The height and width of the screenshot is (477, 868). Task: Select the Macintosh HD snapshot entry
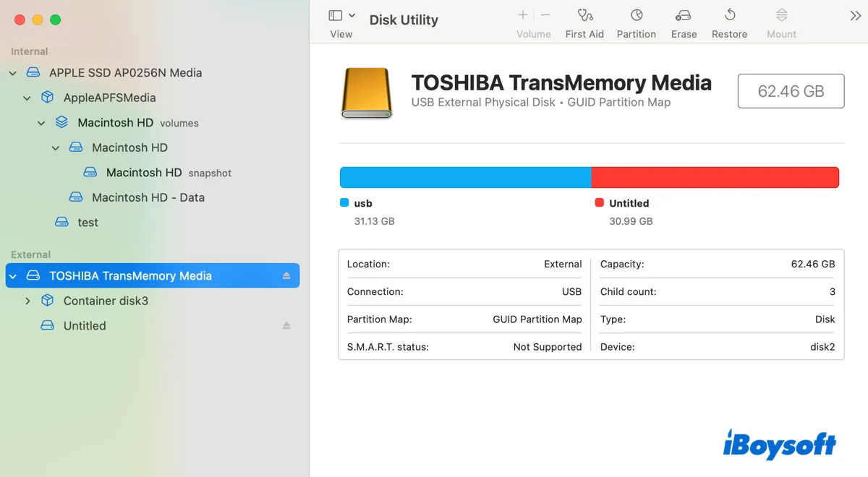(x=169, y=173)
